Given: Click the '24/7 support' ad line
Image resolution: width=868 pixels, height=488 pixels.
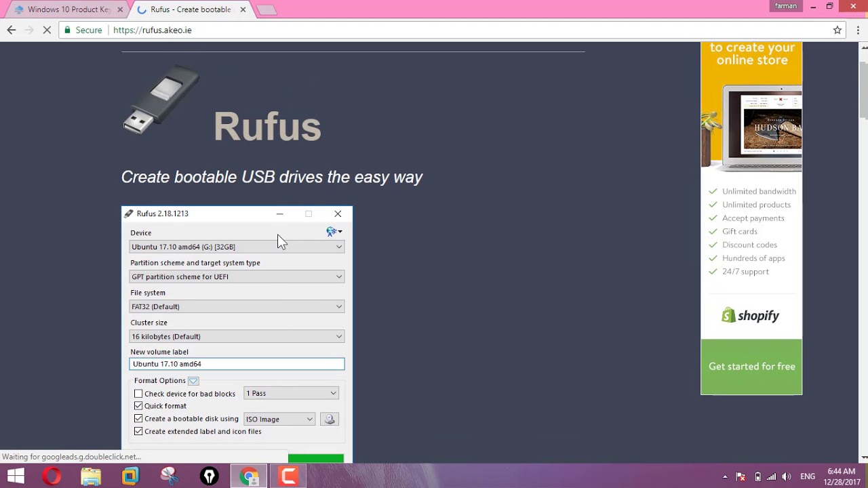Looking at the screenshot, I should coord(745,272).
